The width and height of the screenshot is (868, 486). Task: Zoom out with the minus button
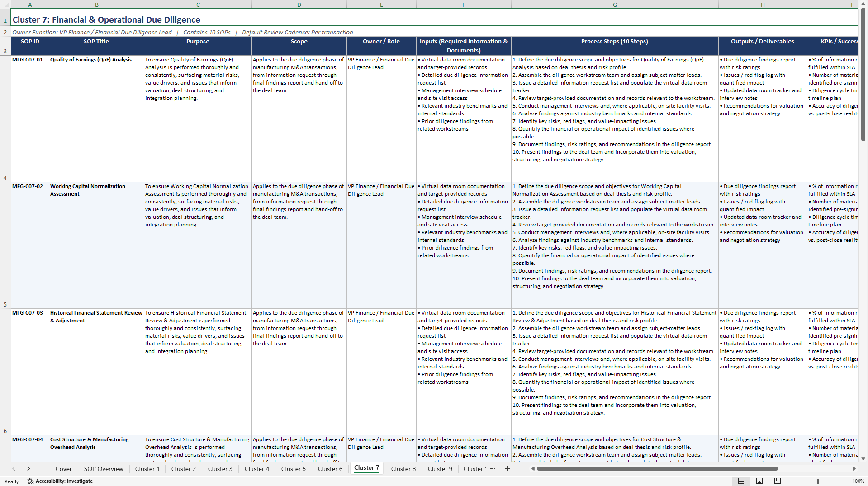(x=791, y=481)
